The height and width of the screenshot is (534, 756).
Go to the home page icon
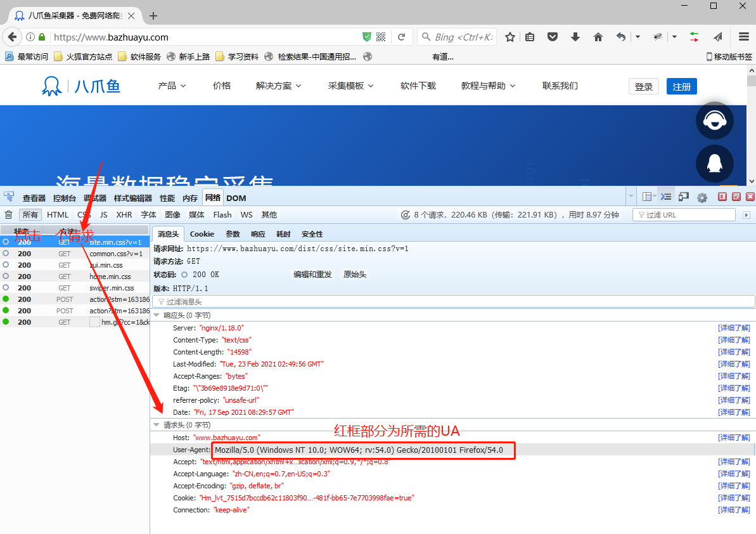(598, 37)
